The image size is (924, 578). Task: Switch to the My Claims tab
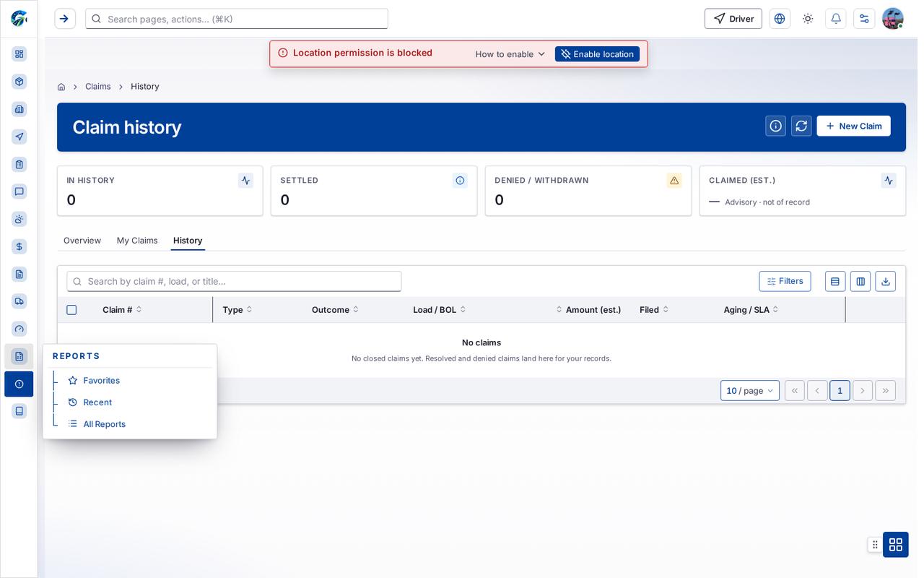point(137,241)
